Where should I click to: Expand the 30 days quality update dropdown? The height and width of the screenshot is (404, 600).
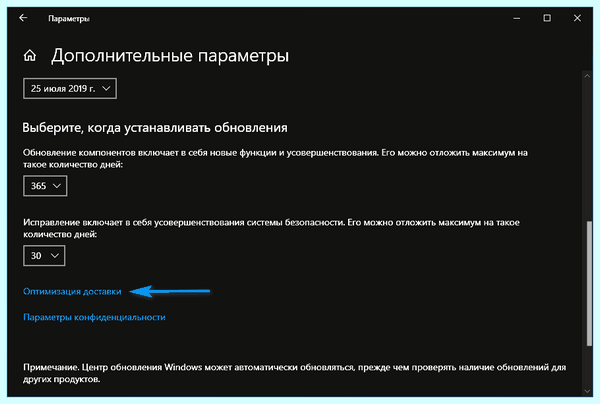pyautogui.click(x=44, y=256)
